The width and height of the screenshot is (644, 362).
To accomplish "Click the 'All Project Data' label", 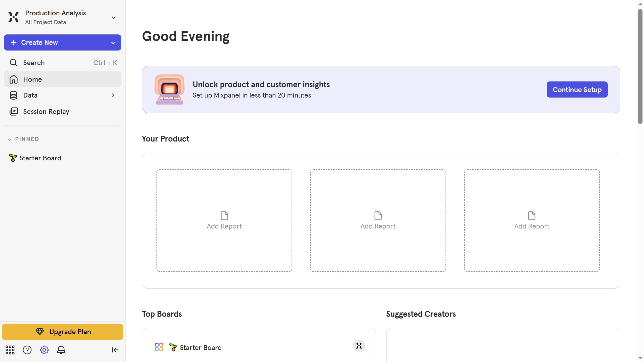I will 46,22.
